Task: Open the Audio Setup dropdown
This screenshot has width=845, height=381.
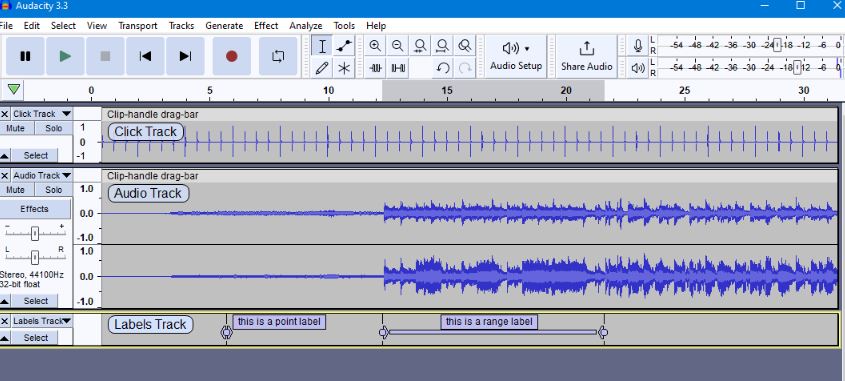Action: (516, 56)
